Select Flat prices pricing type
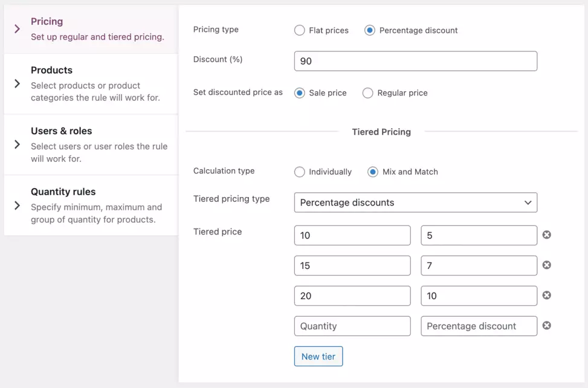The image size is (588, 388). [x=300, y=30]
